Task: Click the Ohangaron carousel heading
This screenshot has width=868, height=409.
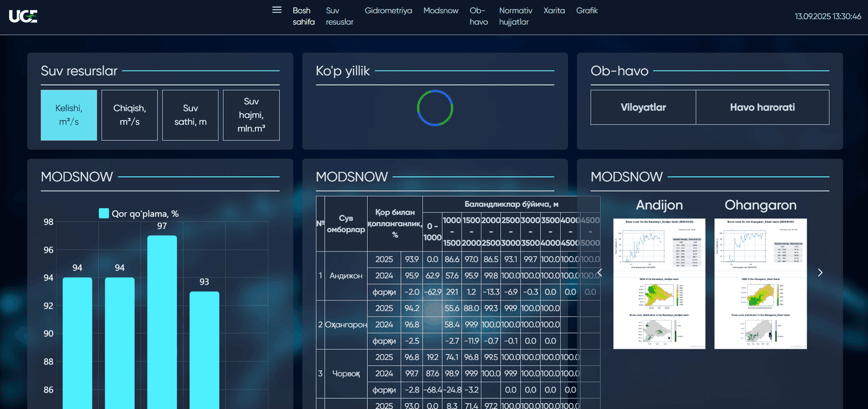Action: (x=761, y=205)
